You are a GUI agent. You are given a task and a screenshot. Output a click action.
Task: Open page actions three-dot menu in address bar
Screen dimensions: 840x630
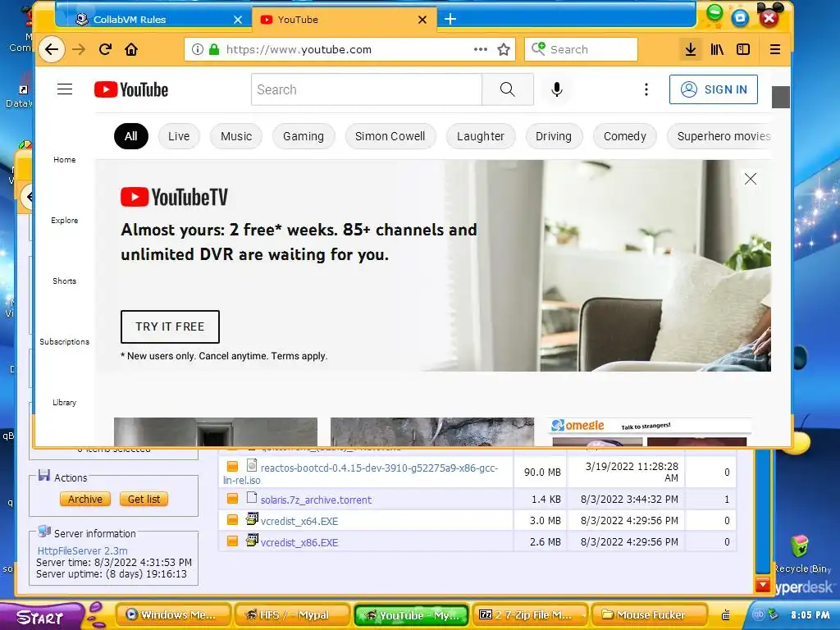(x=481, y=49)
